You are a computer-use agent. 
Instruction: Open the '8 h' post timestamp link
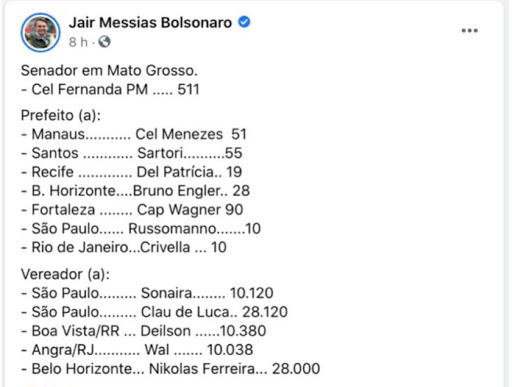click(x=78, y=42)
